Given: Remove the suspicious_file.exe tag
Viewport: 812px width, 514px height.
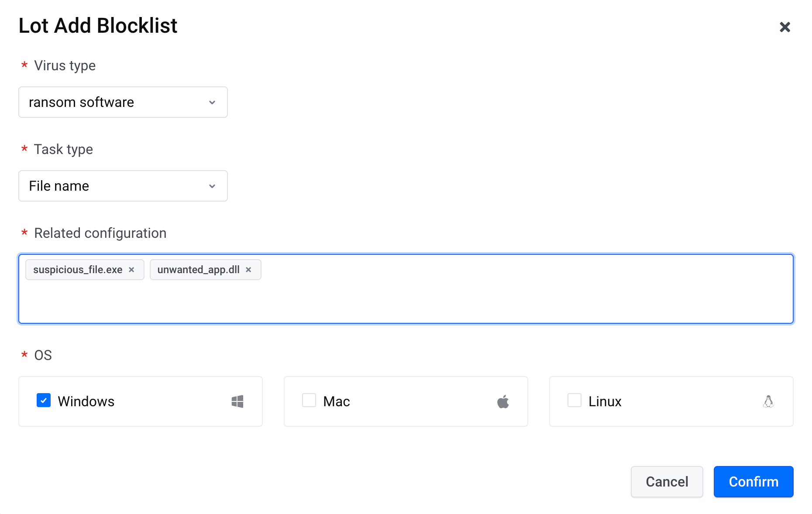Looking at the screenshot, I should click(x=131, y=270).
